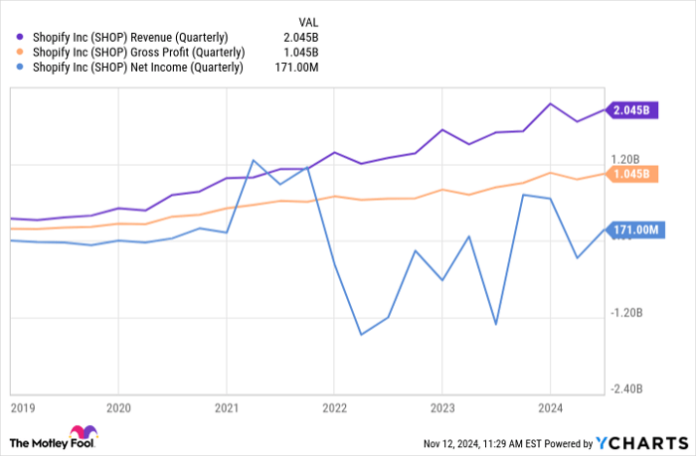696x456 pixels.
Task: Click the 2022 x-axis label
Action: tap(334, 408)
